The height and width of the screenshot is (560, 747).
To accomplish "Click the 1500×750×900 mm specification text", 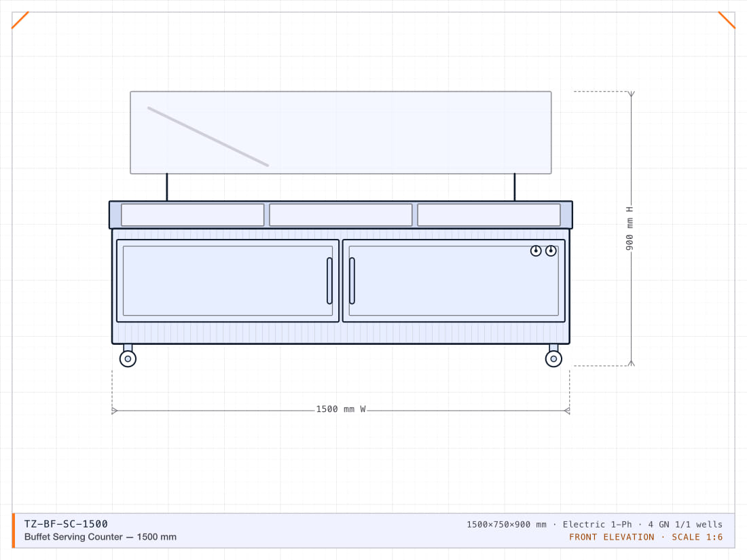I will [x=507, y=524].
